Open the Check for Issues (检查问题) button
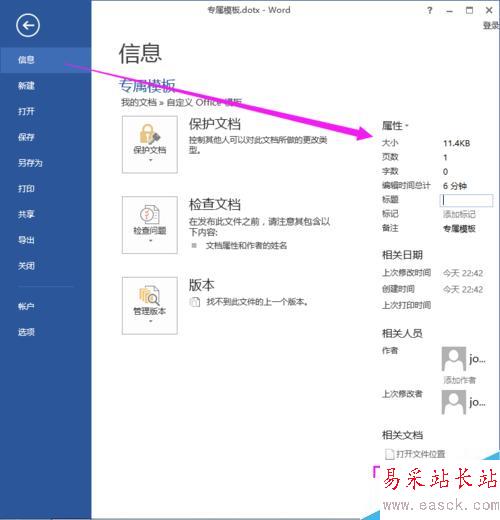This screenshot has height=520, width=500. tap(150, 225)
